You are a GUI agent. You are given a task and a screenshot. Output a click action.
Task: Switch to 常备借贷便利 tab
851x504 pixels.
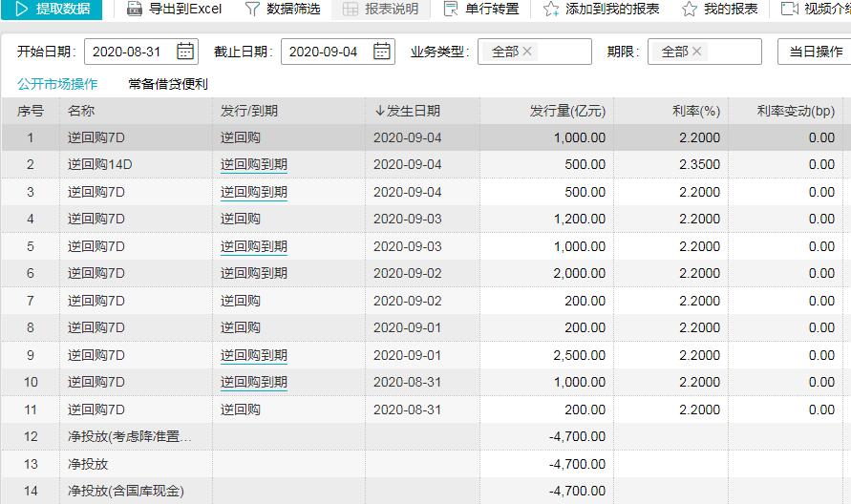168,84
